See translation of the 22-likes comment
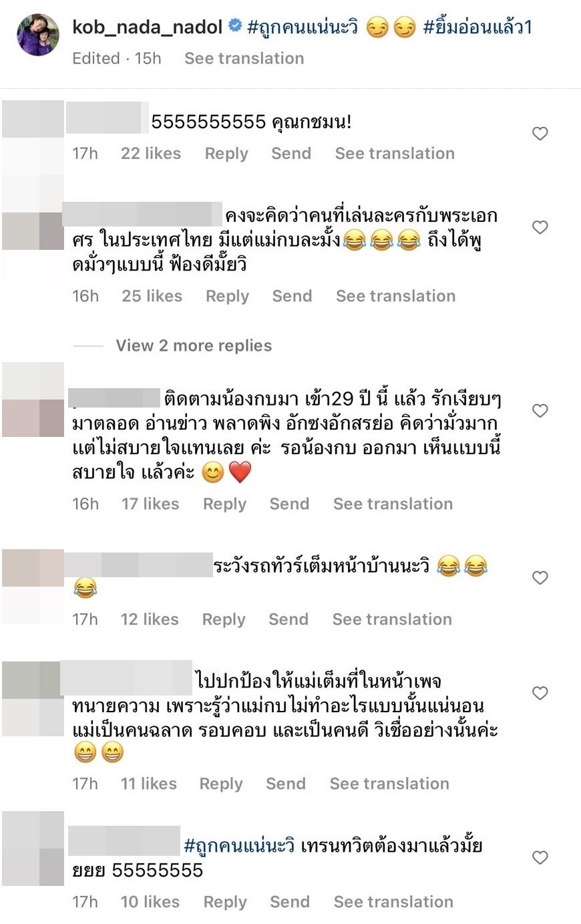 coord(395,153)
